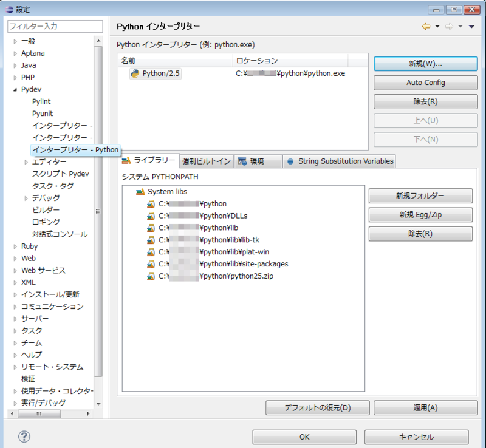Collapse the Pydev tree node
The image size is (486, 448).
coord(15,90)
